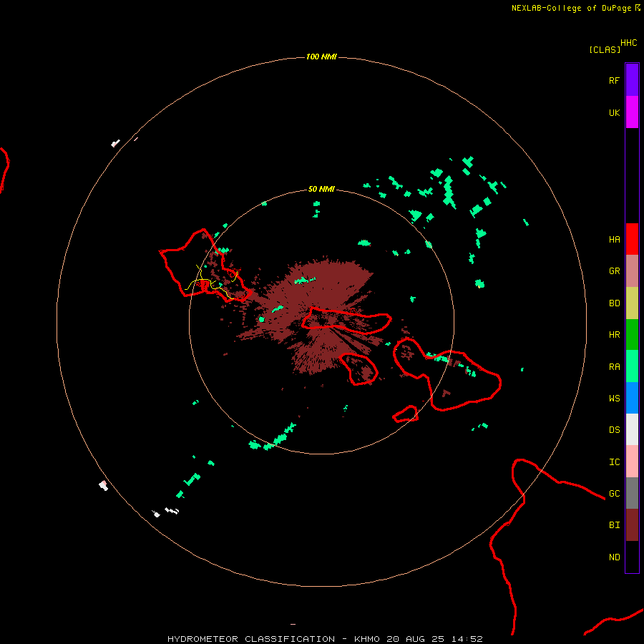Image resolution: width=644 pixels, height=644 pixels.
Task: Click the BD legend label
Action: 614,303
